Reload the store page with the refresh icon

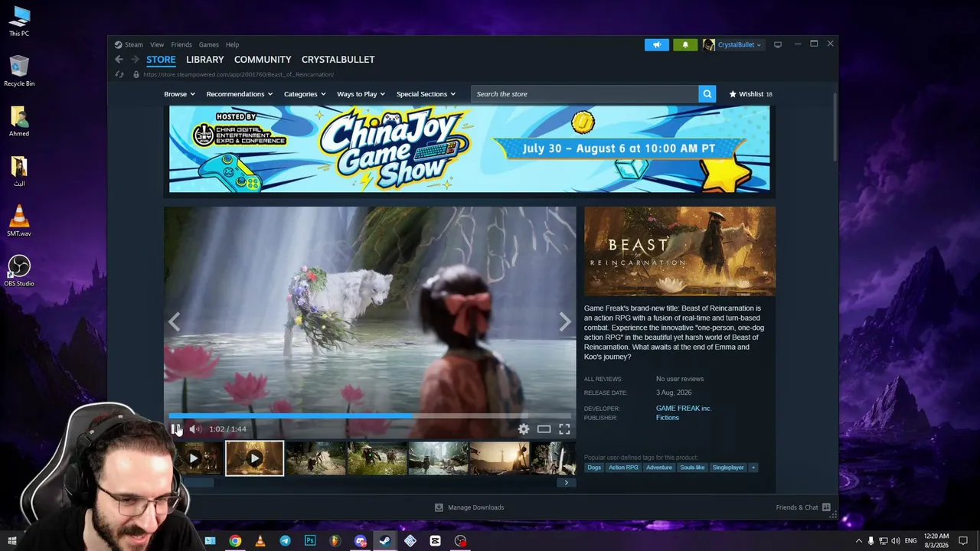[x=119, y=74]
